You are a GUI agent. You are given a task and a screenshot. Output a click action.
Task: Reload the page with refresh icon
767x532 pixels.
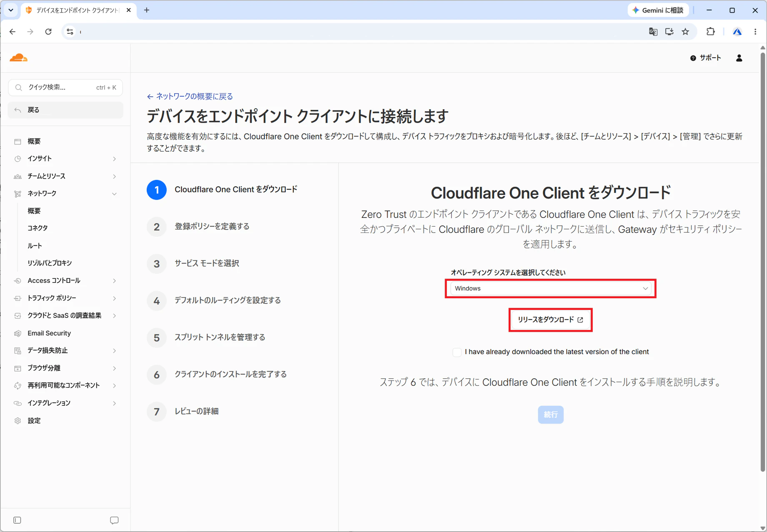(x=48, y=32)
